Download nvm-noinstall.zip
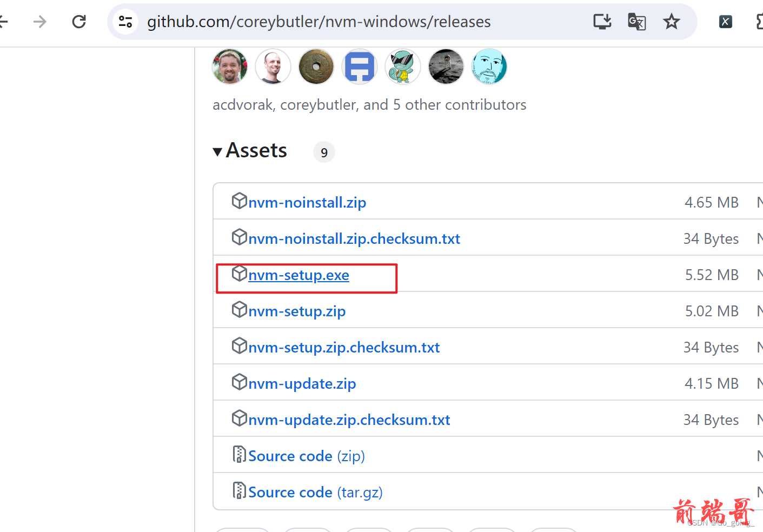This screenshot has width=763, height=532. click(x=307, y=202)
